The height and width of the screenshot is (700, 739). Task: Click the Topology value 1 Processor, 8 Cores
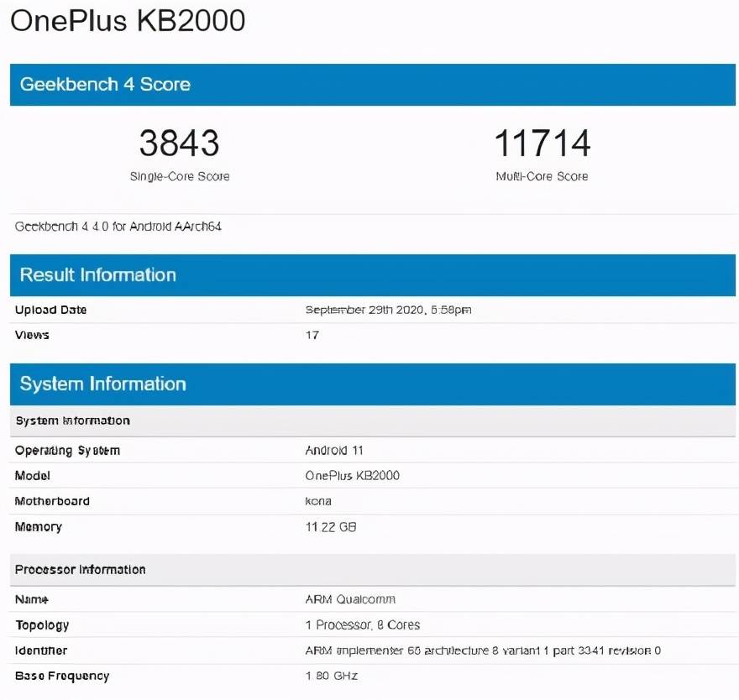(363, 625)
